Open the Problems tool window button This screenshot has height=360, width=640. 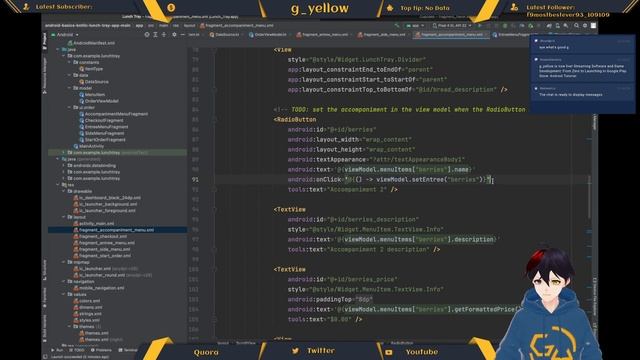click(x=101, y=350)
